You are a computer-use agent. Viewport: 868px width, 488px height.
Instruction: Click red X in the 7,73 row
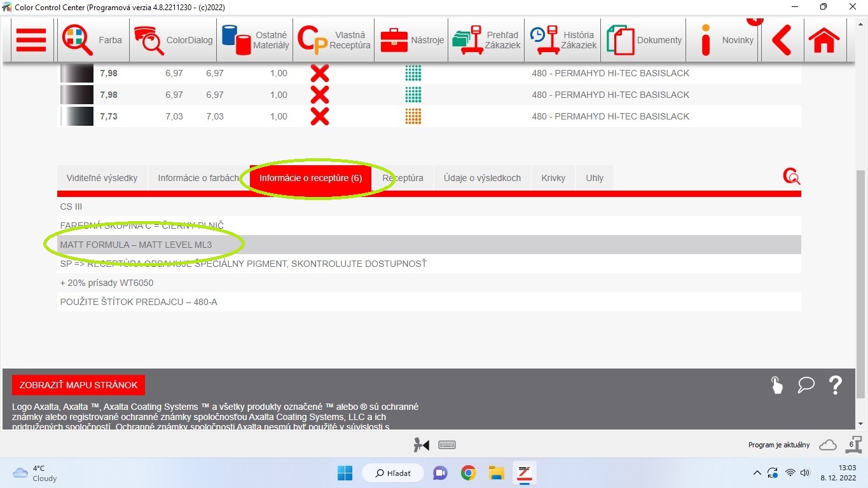click(319, 116)
